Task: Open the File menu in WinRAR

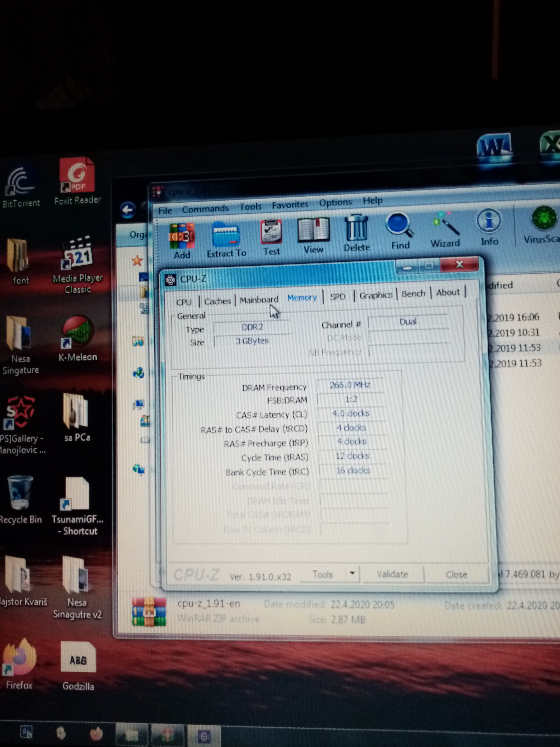Action: tap(165, 211)
